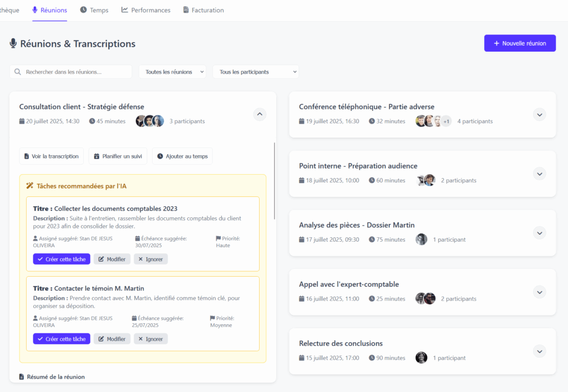Expand the Conférence téléphonique meeting card
The width and height of the screenshot is (568, 392).
pyautogui.click(x=539, y=115)
